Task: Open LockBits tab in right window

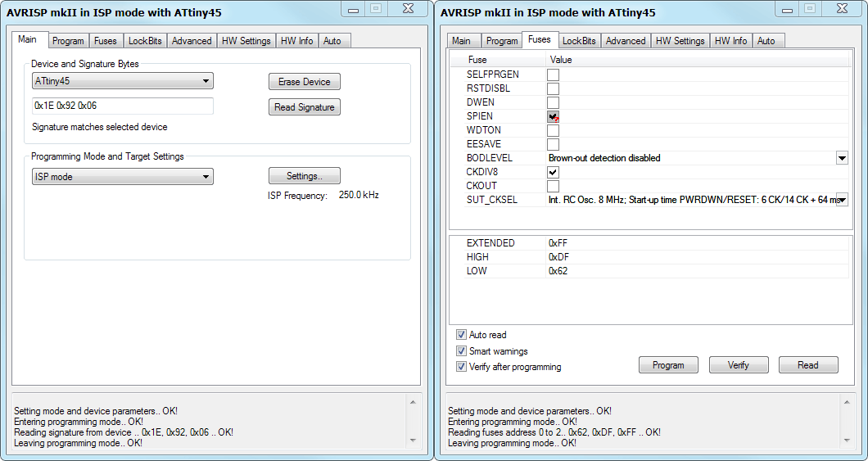Action: coord(579,41)
